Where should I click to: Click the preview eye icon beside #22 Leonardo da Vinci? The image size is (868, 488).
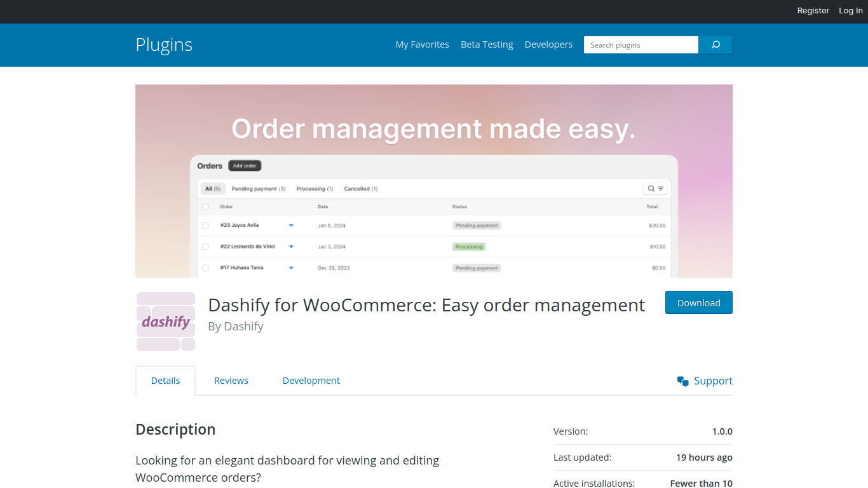pos(291,247)
